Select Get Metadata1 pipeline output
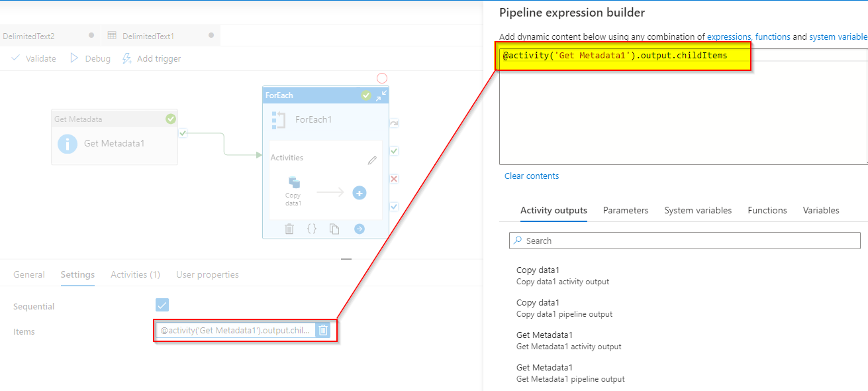 [571, 373]
